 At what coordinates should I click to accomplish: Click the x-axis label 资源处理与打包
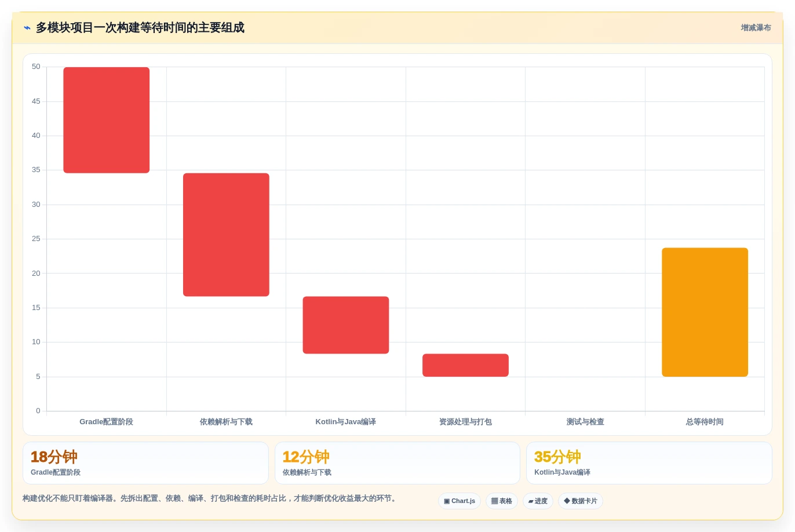[x=465, y=422]
